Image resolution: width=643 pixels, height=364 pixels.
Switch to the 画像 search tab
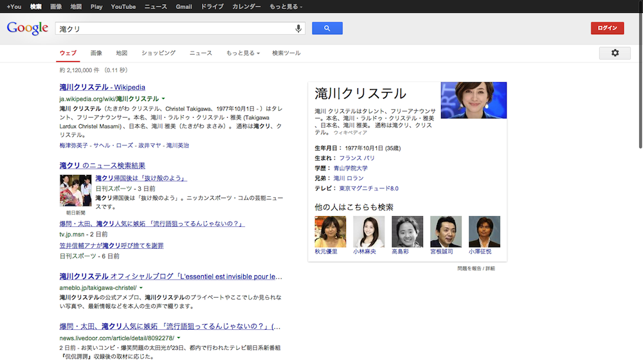pyautogui.click(x=96, y=53)
